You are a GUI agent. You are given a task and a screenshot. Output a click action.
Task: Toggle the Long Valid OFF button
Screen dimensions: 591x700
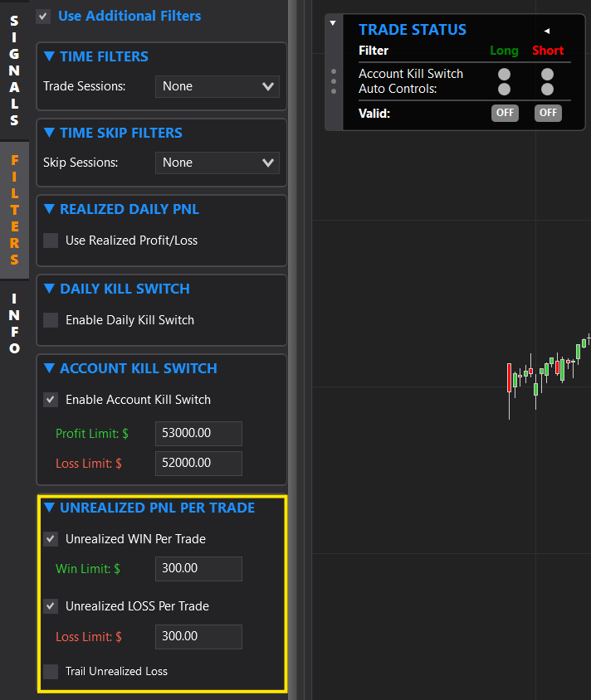tap(505, 113)
